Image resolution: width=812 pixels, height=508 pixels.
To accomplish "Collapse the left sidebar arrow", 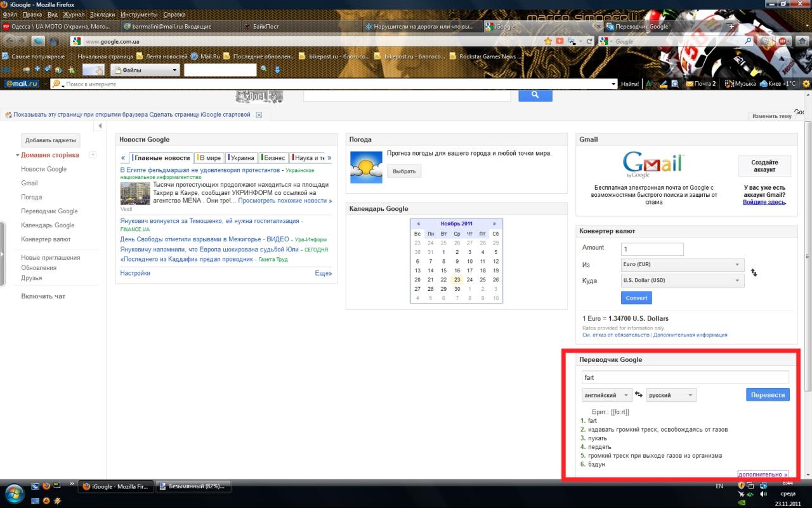I will [x=100, y=126].
